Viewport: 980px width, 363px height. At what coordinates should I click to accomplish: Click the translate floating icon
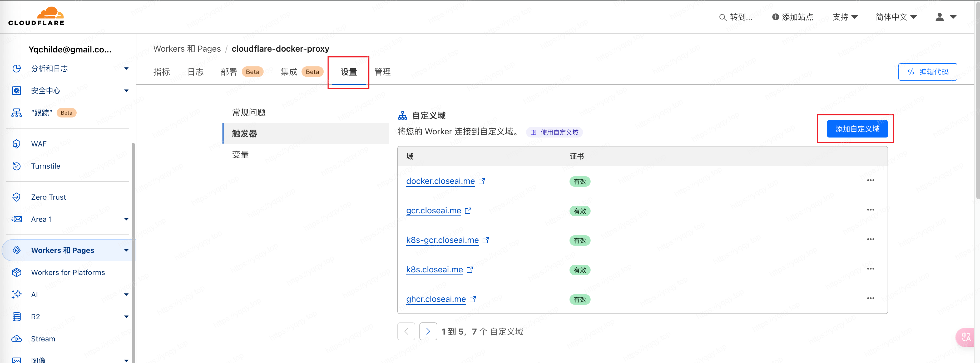click(966, 337)
